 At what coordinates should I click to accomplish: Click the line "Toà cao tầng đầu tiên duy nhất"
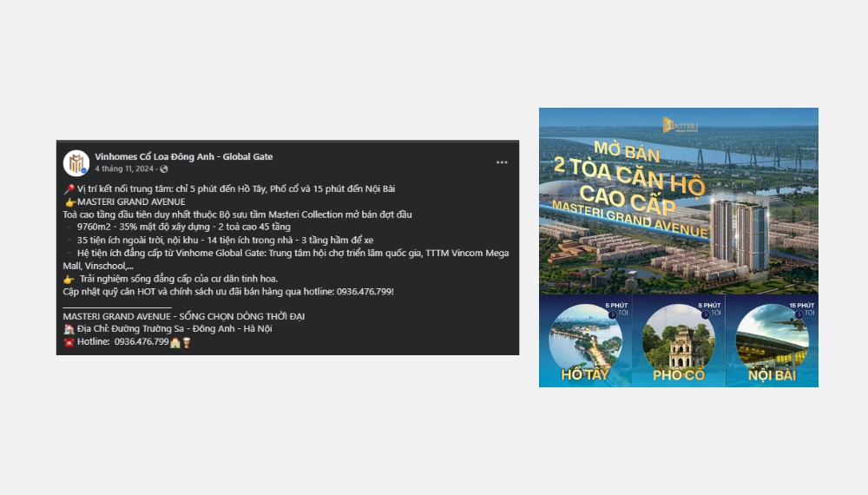[238, 214]
